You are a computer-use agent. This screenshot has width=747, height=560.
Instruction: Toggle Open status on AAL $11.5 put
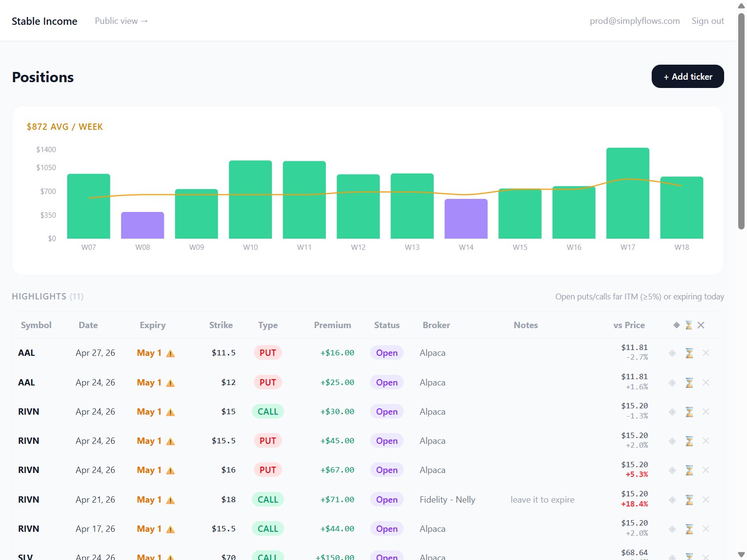(x=387, y=353)
